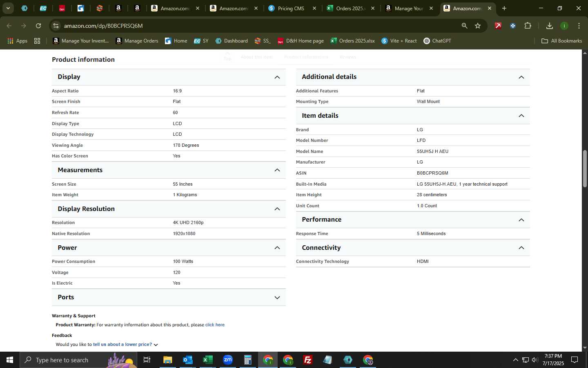
Task: Expand the Ports section
Action: pyautogui.click(x=277, y=298)
